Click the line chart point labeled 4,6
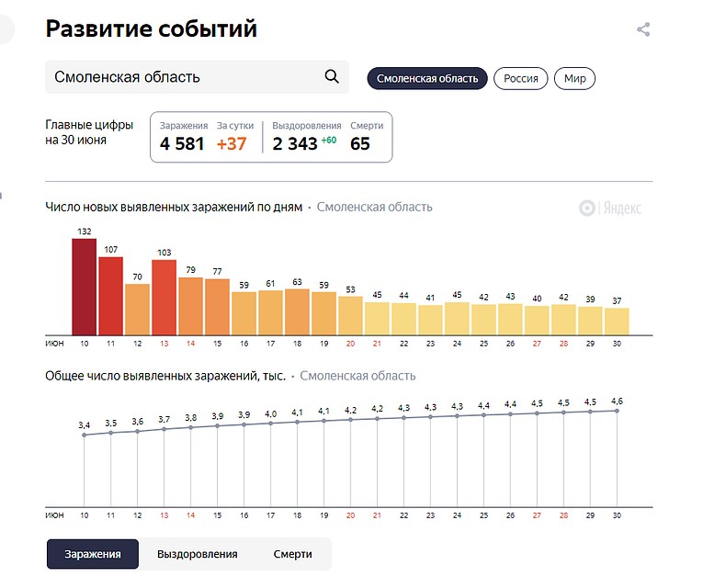This screenshot has width=726, height=588. coord(617,411)
